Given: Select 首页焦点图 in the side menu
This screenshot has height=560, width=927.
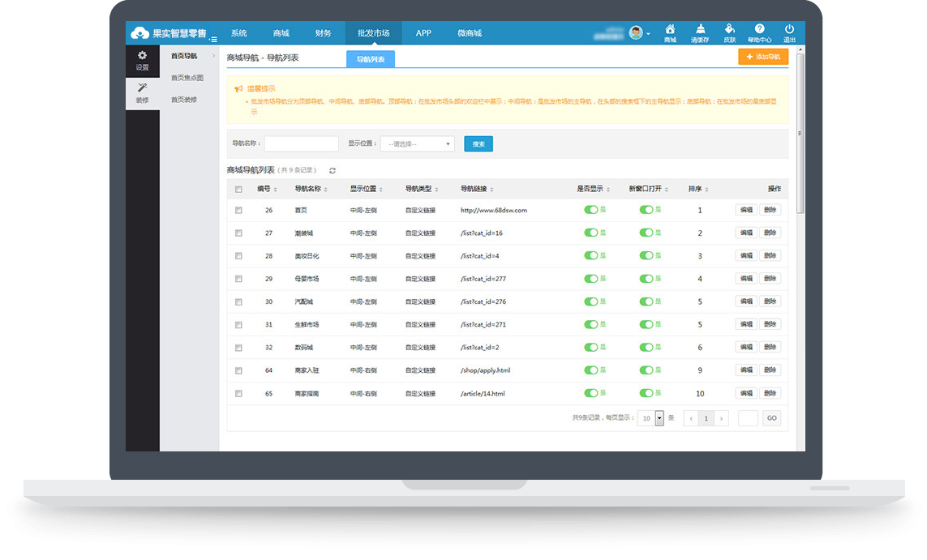Looking at the screenshot, I should pos(187,78).
